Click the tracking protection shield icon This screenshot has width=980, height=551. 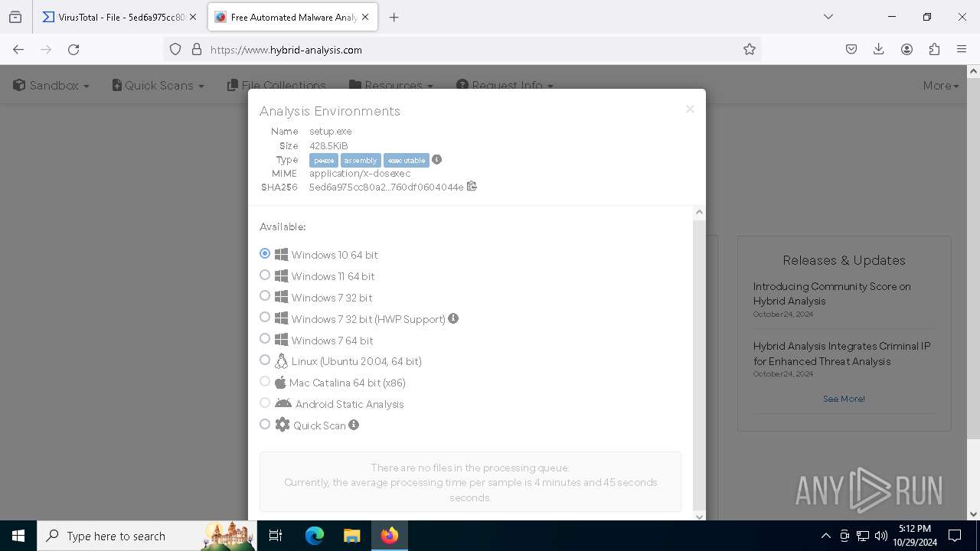point(175,49)
